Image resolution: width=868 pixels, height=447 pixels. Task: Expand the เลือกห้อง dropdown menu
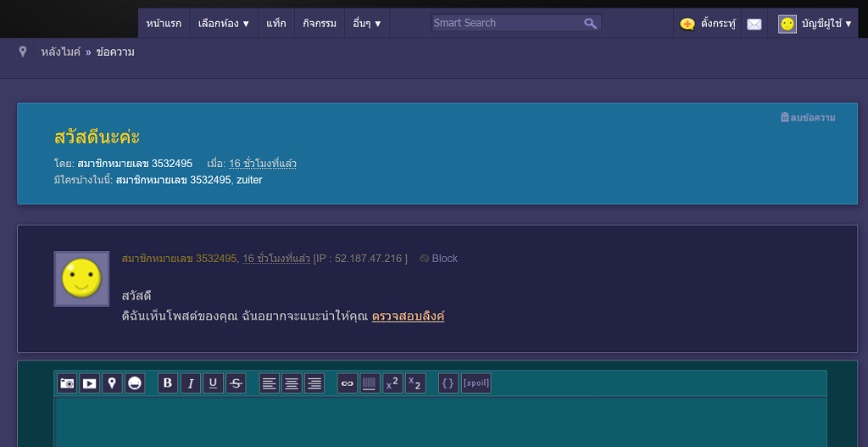click(224, 23)
